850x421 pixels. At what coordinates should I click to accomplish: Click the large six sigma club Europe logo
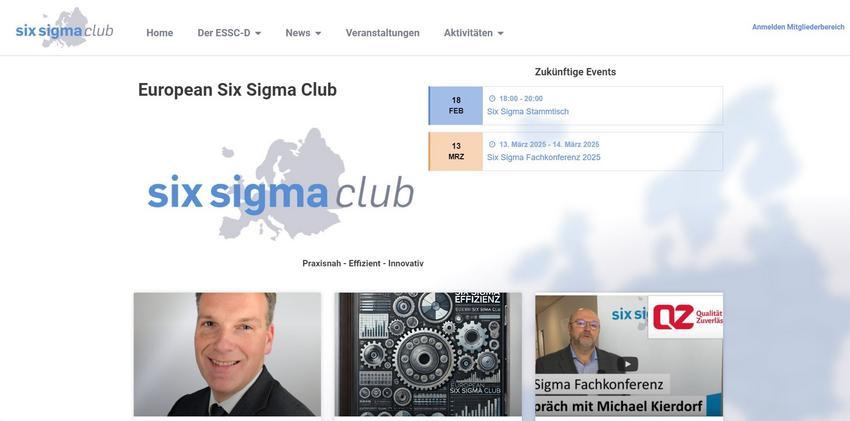pyautogui.click(x=281, y=185)
